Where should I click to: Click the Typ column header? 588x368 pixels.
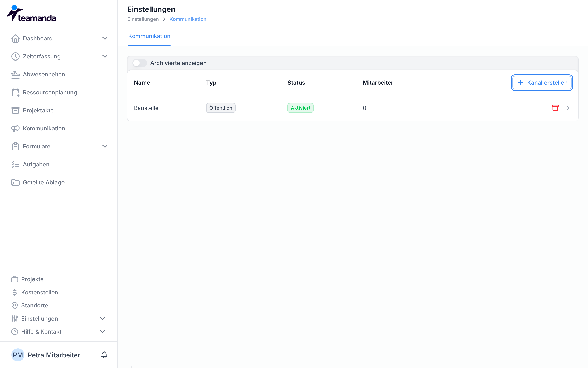point(211,83)
